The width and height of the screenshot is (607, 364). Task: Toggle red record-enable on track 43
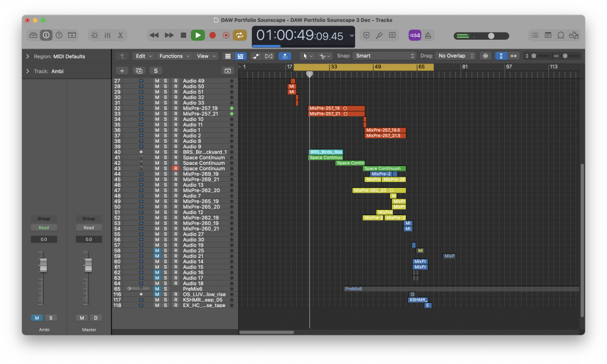tap(175, 168)
